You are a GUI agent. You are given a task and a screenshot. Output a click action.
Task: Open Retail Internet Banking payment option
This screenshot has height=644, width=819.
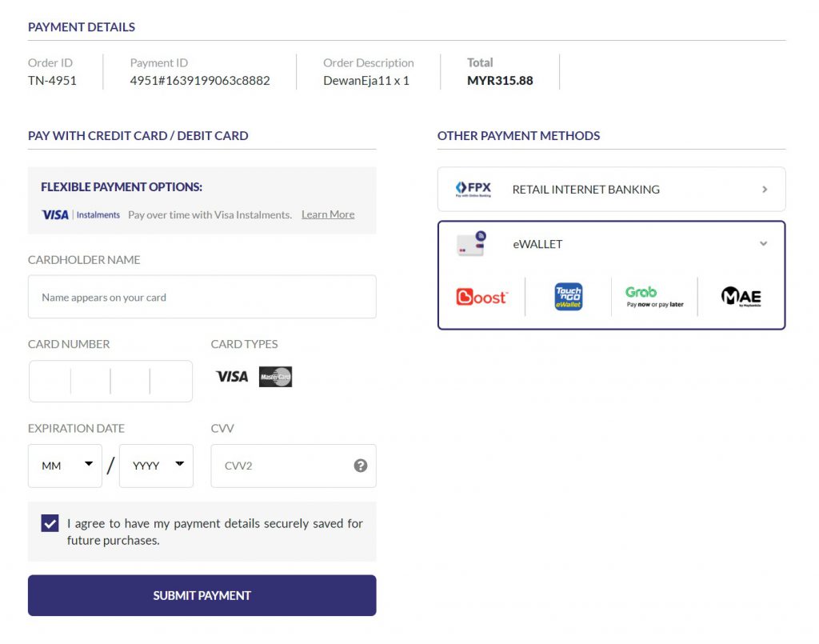pos(611,190)
